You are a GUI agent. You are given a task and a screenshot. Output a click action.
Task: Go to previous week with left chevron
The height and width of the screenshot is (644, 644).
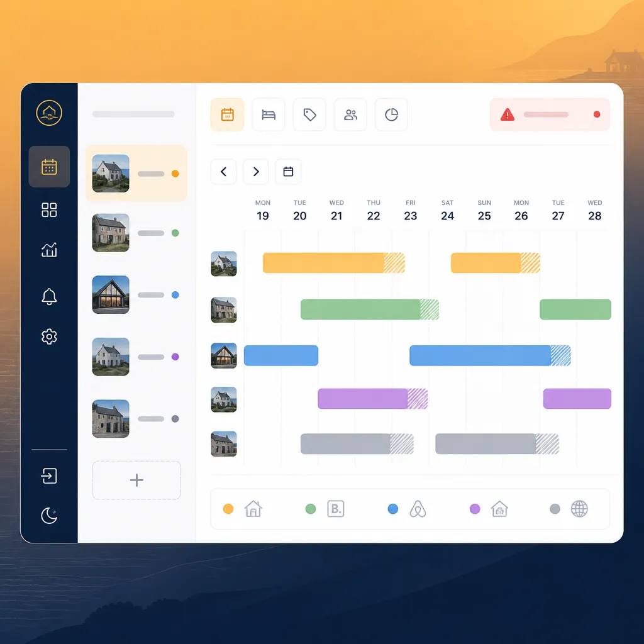click(223, 171)
